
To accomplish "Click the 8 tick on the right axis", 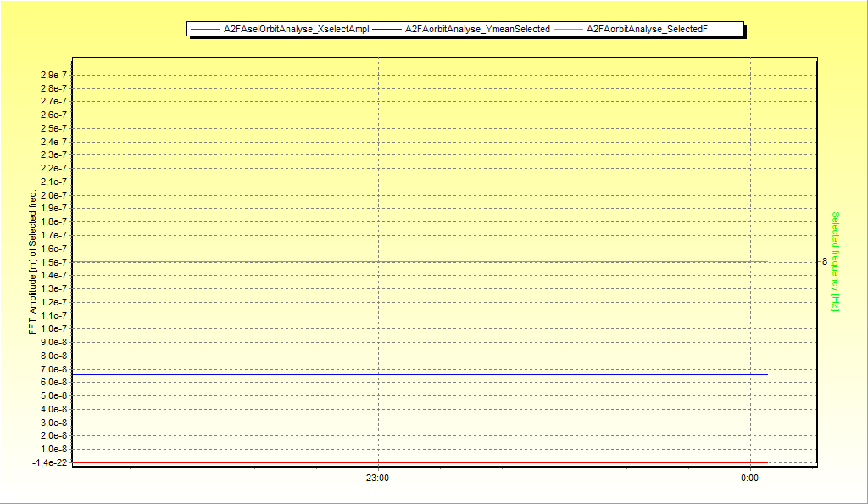I will [x=824, y=262].
